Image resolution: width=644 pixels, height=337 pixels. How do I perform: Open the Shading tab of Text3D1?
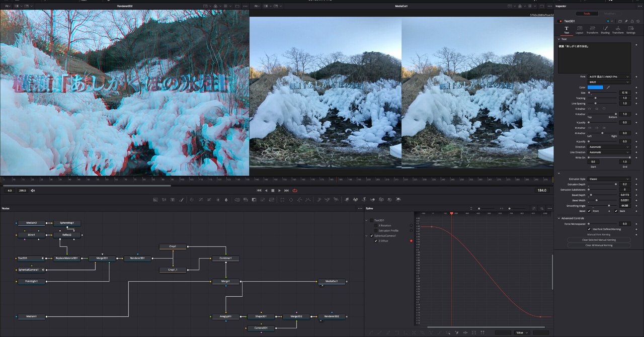click(605, 29)
